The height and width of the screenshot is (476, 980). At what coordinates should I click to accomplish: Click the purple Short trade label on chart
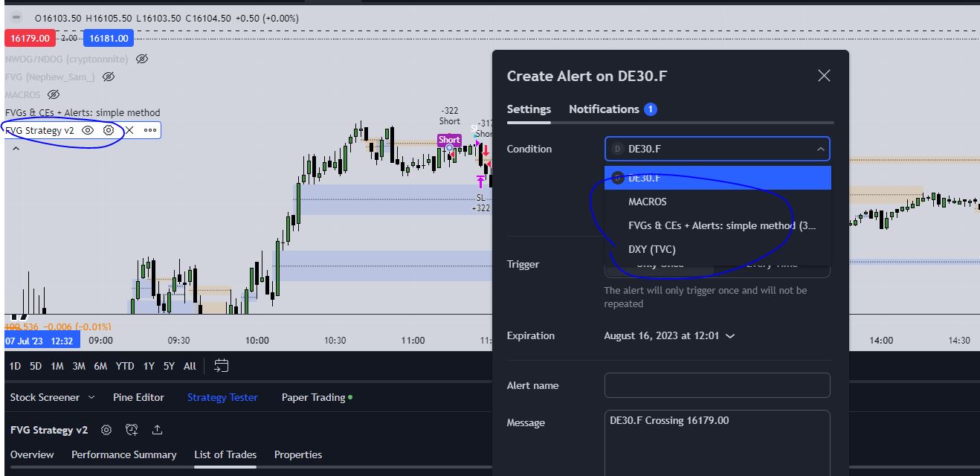(449, 140)
